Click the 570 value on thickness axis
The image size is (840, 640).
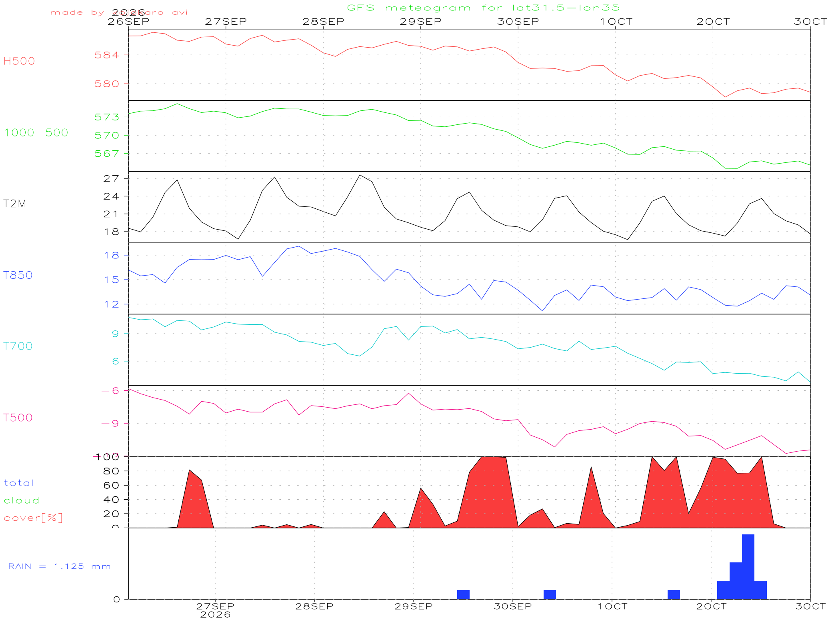click(107, 136)
